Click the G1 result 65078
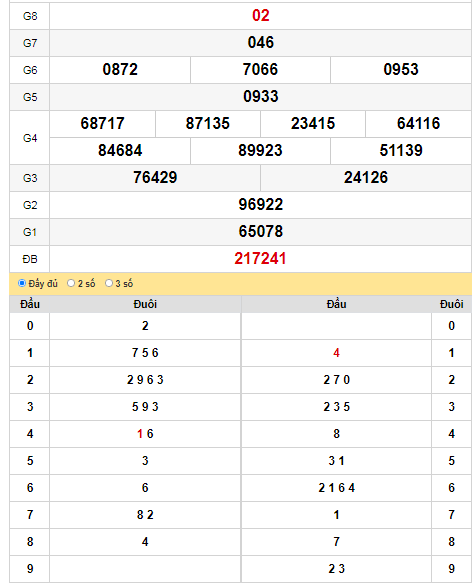 [260, 231]
